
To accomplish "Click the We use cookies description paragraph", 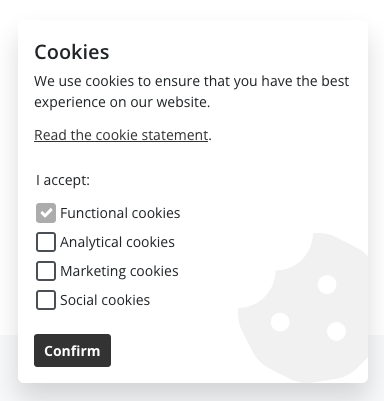I will tap(192, 91).
